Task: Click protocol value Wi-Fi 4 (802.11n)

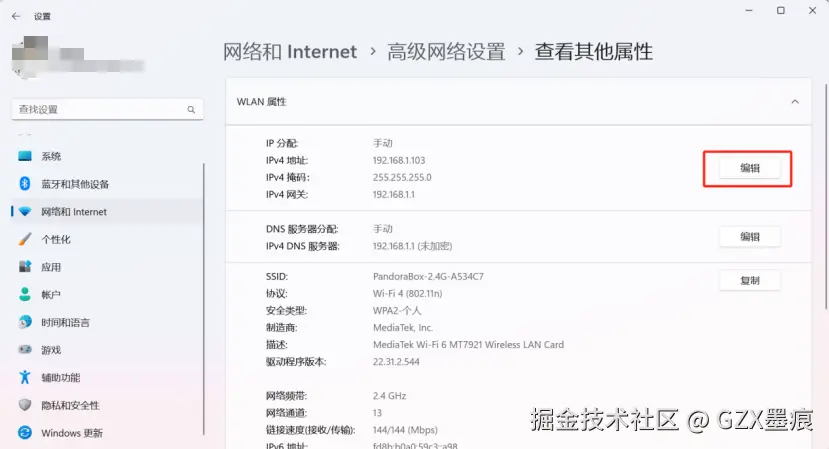Action: 408,294
